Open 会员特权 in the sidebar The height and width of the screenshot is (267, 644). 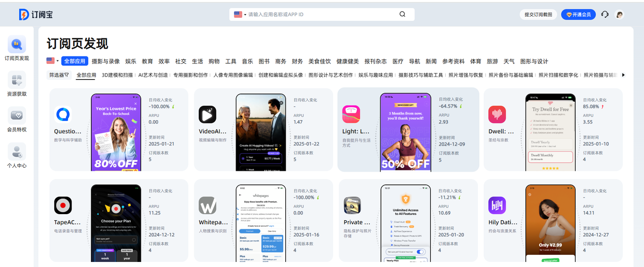pyautogui.click(x=17, y=120)
